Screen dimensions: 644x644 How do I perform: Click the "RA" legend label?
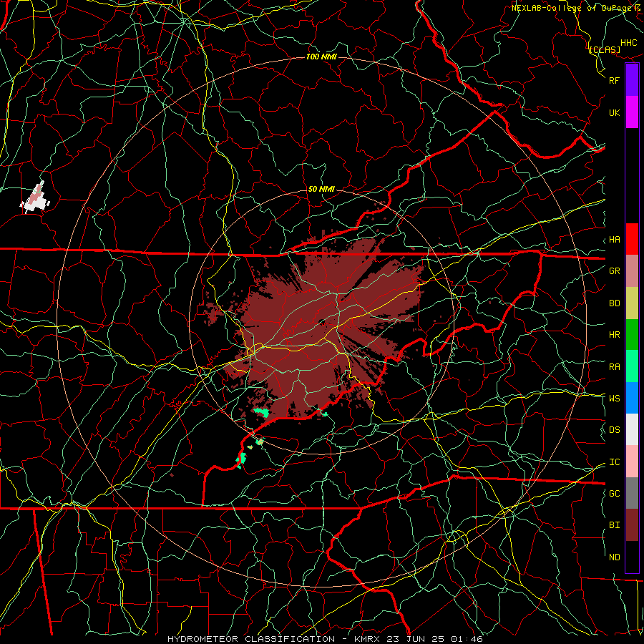(615, 366)
